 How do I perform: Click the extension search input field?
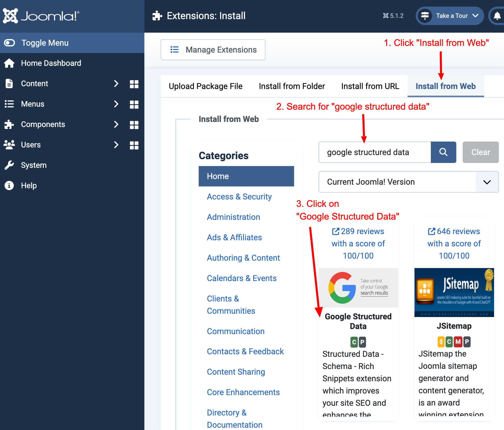point(375,152)
